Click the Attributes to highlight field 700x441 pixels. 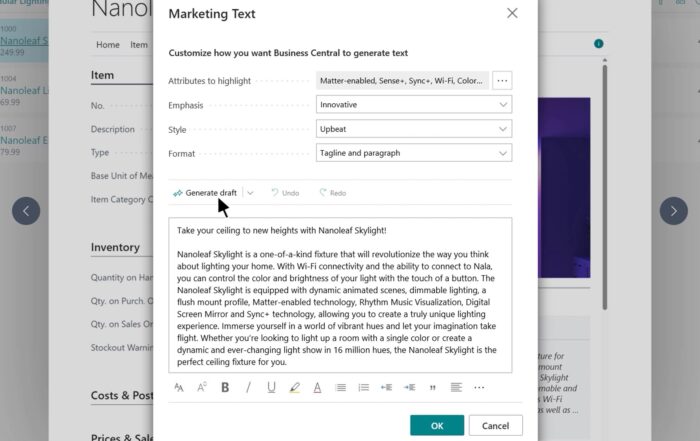pos(402,81)
